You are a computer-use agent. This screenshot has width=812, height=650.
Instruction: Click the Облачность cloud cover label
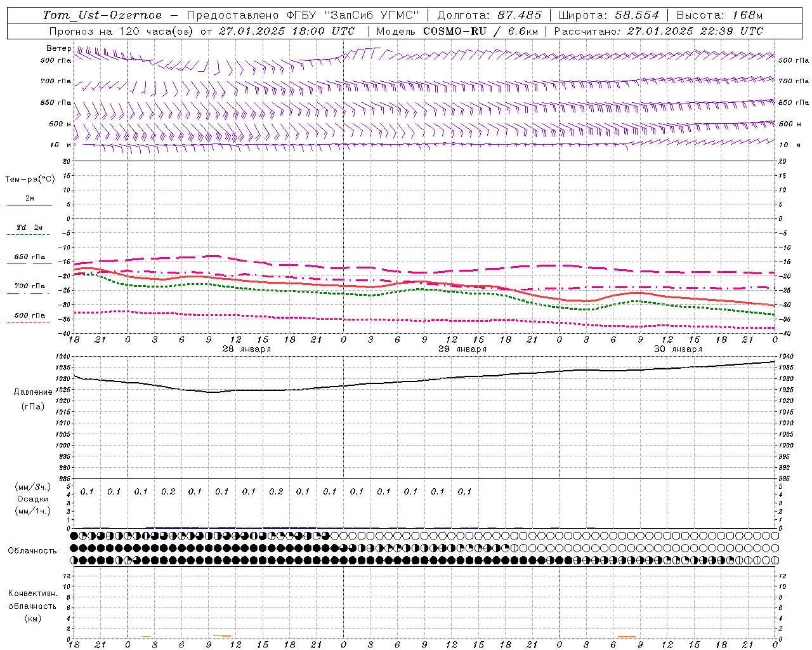tap(32, 551)
